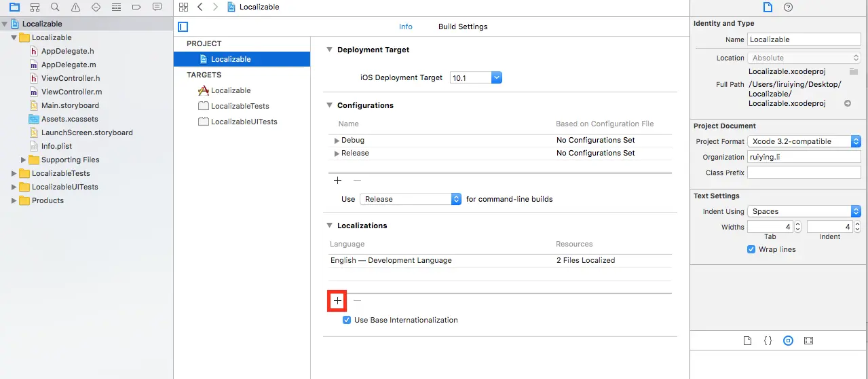Image resolution: width=868 pixels, height=379 pixels.
Task: Open the Debug navigator
Action: point(116,7)
